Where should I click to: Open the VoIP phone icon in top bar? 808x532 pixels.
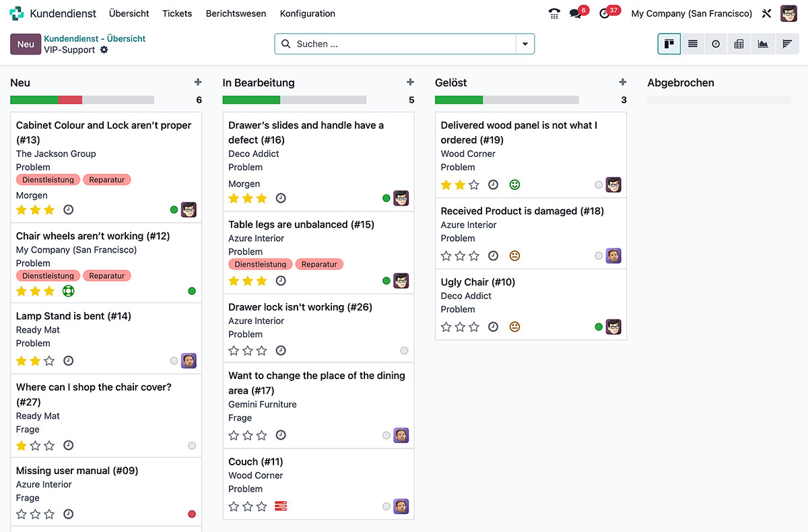(554, 13)
